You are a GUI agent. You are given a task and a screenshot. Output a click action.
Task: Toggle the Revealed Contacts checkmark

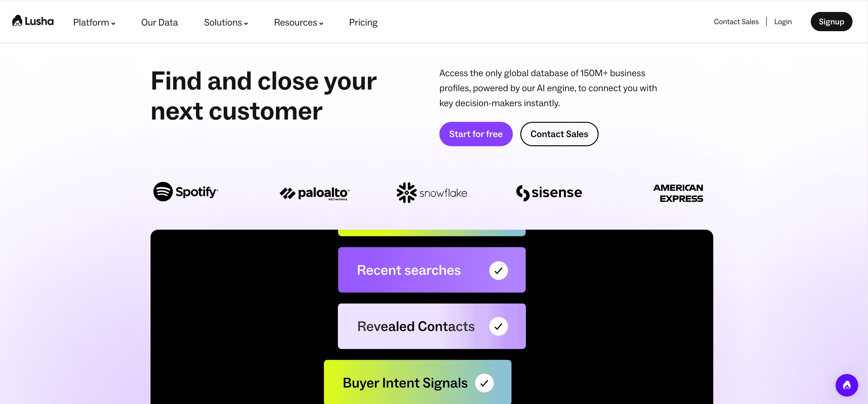tap(498, 326)
